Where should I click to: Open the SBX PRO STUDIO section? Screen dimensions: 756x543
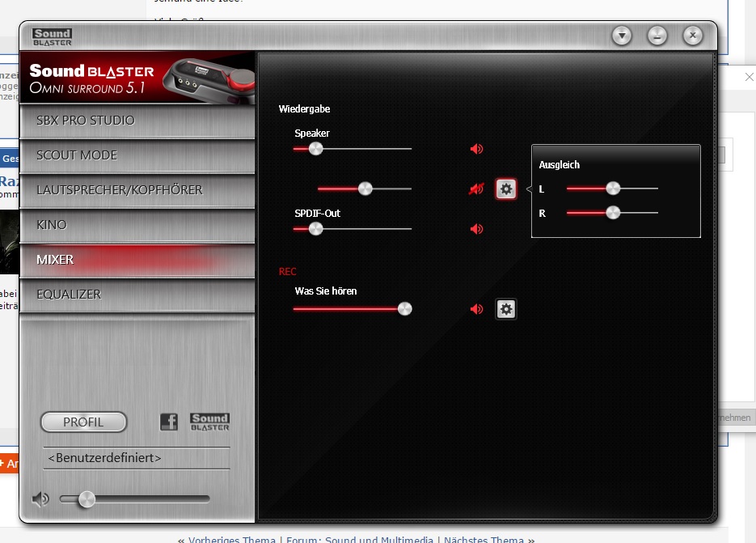click(x=137, y=121)
